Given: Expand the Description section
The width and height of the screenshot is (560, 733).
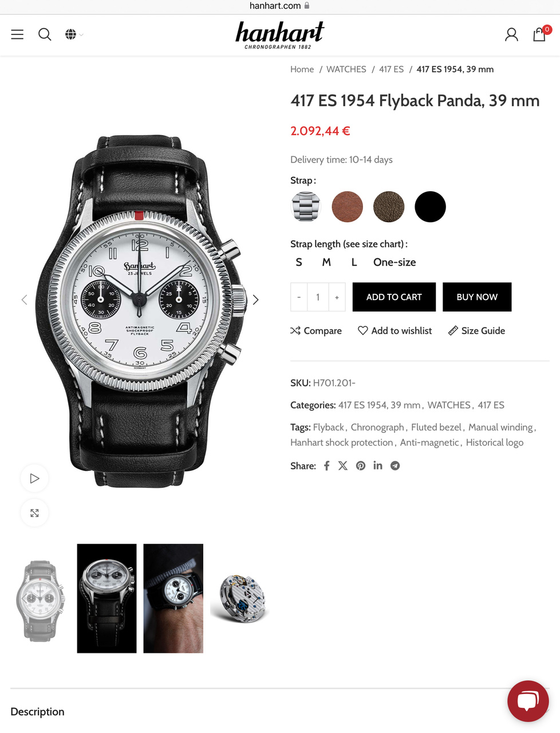Looking at the screenshot, I should [x=280, y=711].
